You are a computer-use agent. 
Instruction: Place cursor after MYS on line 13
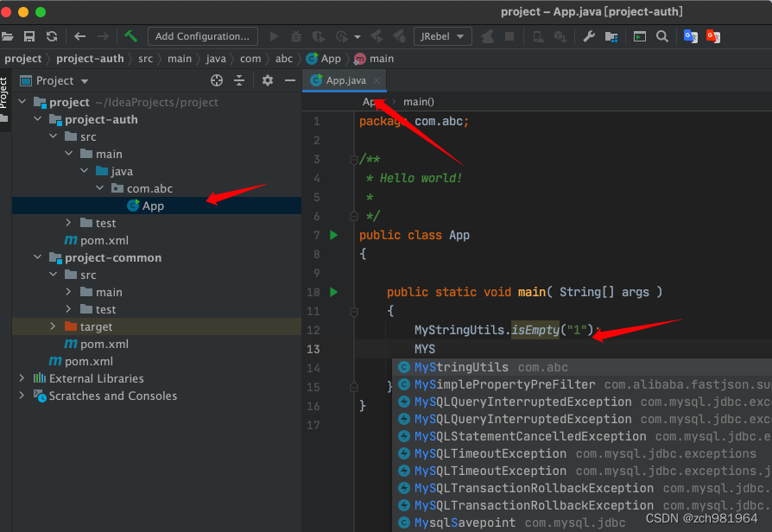click(x=436, y=349)
